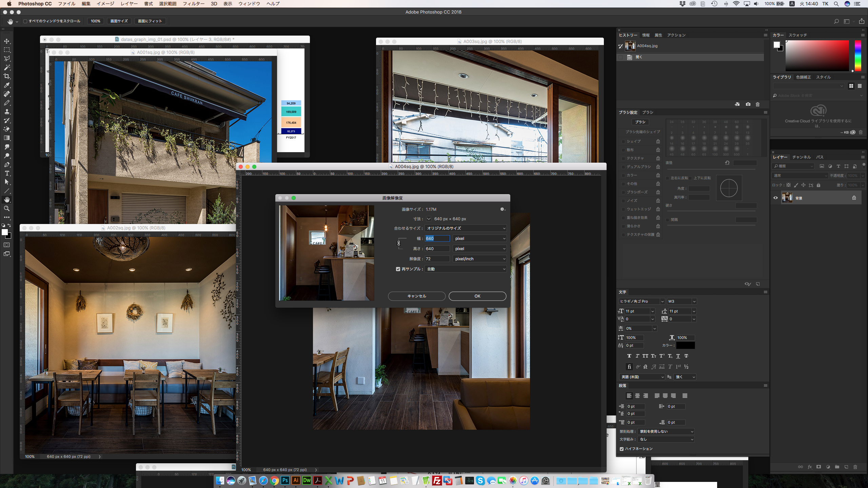Viewport: 868px width, 488px height.
Task: Select the Zoom tool in toolbar
Action: pos(7,208)
